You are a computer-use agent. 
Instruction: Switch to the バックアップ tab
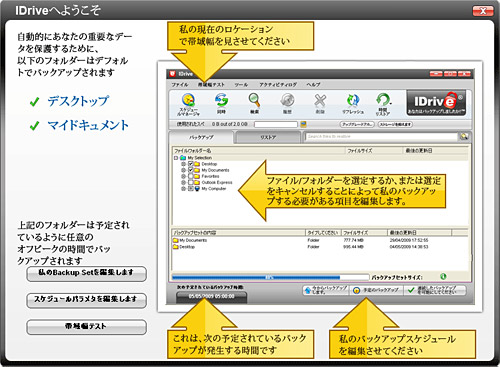201,137
